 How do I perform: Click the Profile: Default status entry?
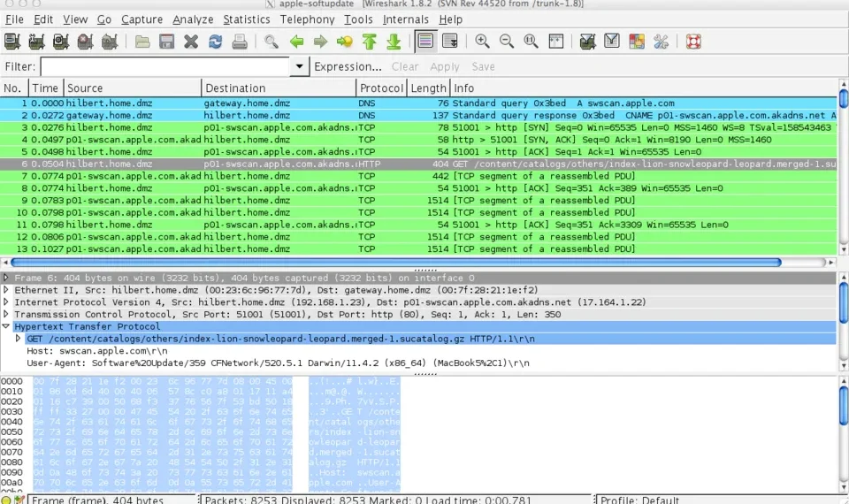[639, 500]
